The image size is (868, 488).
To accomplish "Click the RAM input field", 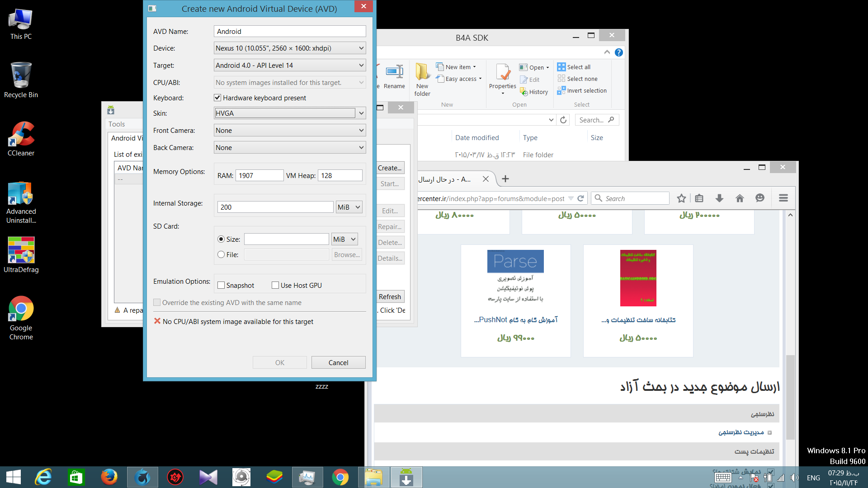I will point(259,175).
